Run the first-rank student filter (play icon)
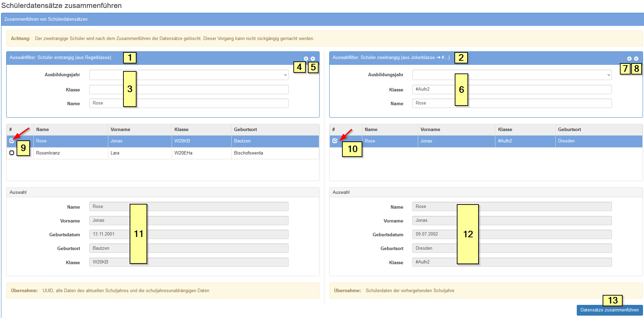Image resolution: width=644 pixels, height=318 pixels. tap(313, 59)
